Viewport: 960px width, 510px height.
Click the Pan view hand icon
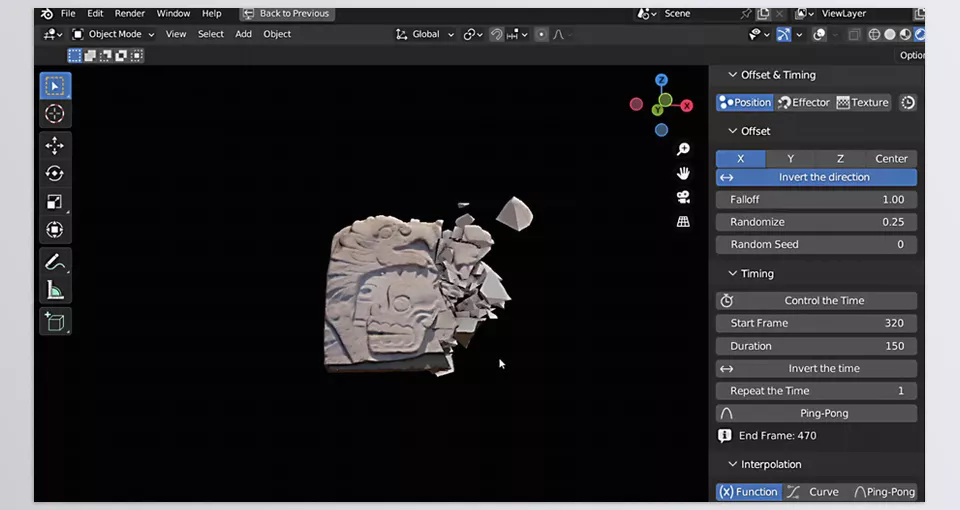(x=683, y=173)
